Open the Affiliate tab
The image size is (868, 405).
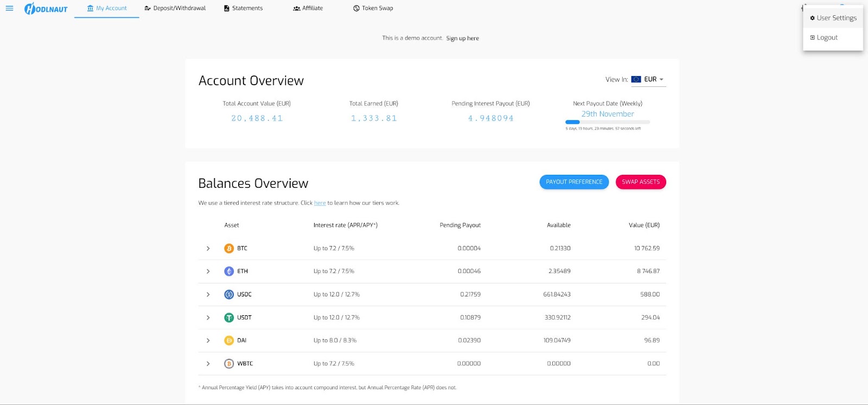coord(308,8)
